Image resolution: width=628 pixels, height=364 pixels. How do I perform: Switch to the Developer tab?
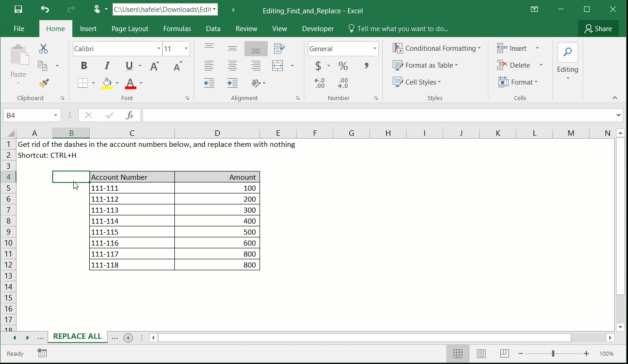(318, 28)
